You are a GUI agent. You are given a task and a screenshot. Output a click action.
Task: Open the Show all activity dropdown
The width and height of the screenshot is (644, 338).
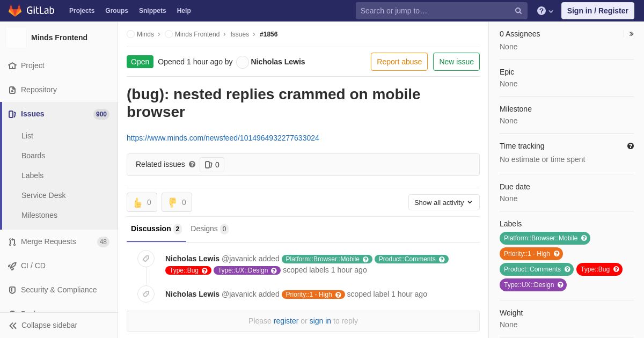click(444, 202)
